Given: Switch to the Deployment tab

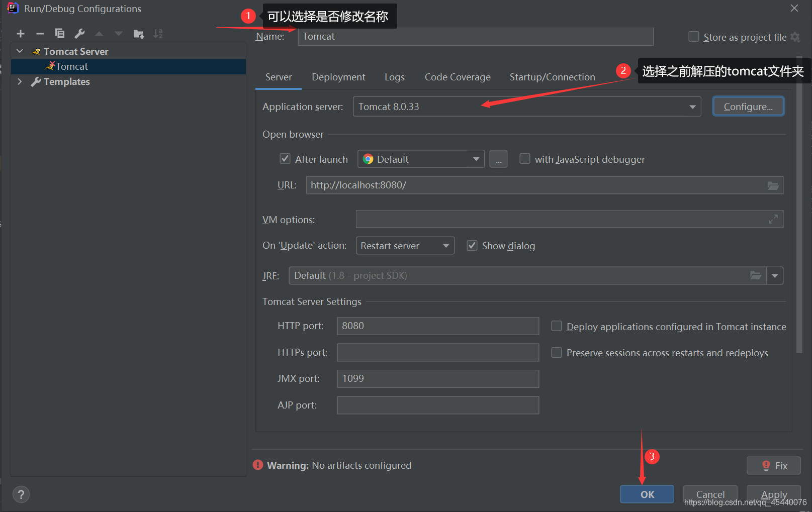Looking at the screenshot, I should [338, 77].
